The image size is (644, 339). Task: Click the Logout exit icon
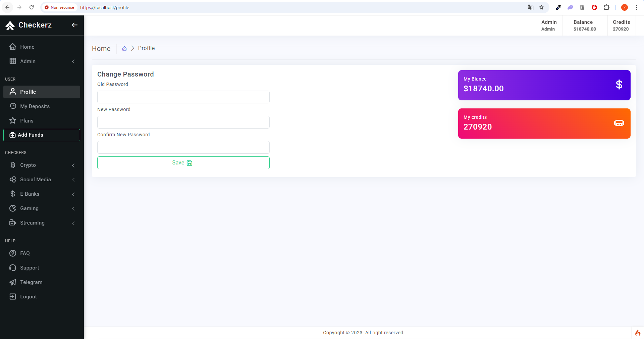[13, 296]
